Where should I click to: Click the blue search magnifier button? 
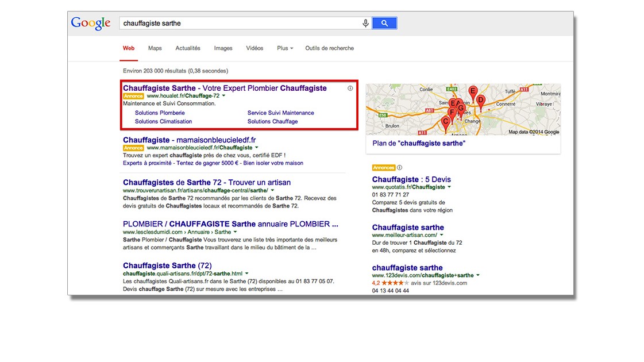tap(384, 23)
